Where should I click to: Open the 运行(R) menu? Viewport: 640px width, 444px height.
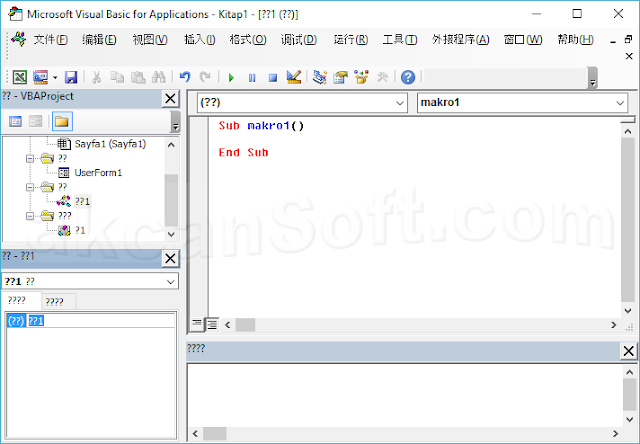[351, 40]
